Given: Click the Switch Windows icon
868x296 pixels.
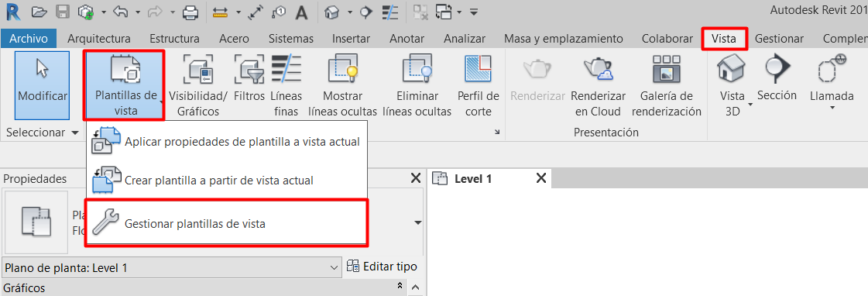Looking at the screenshot, I should (x=444, y=12).
